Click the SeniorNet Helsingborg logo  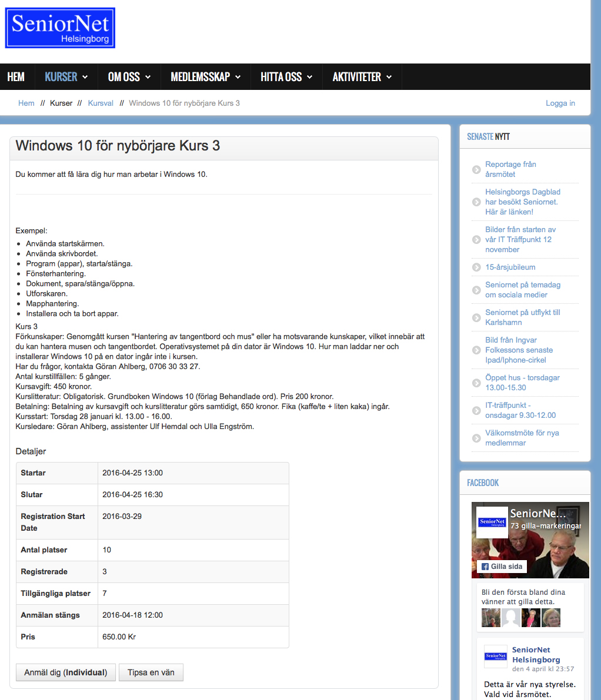[61, 28]
